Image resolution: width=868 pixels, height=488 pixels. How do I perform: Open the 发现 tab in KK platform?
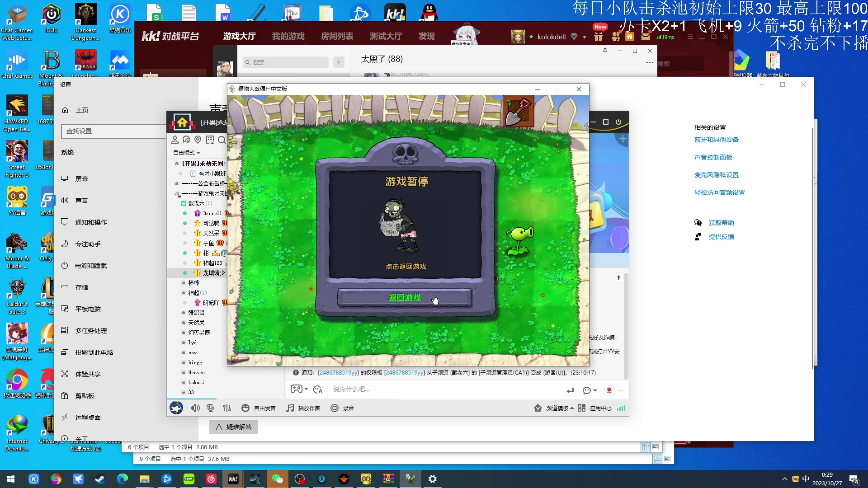point(426,36)
